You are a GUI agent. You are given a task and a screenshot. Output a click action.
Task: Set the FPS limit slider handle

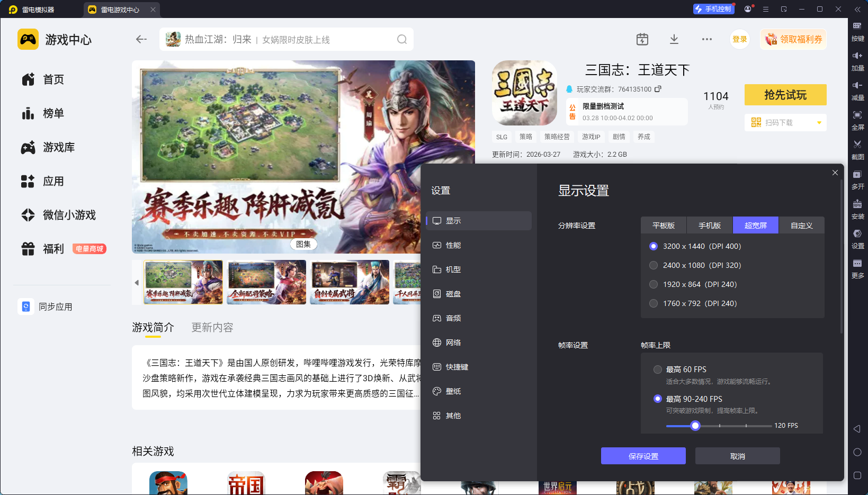click(695, 426)
